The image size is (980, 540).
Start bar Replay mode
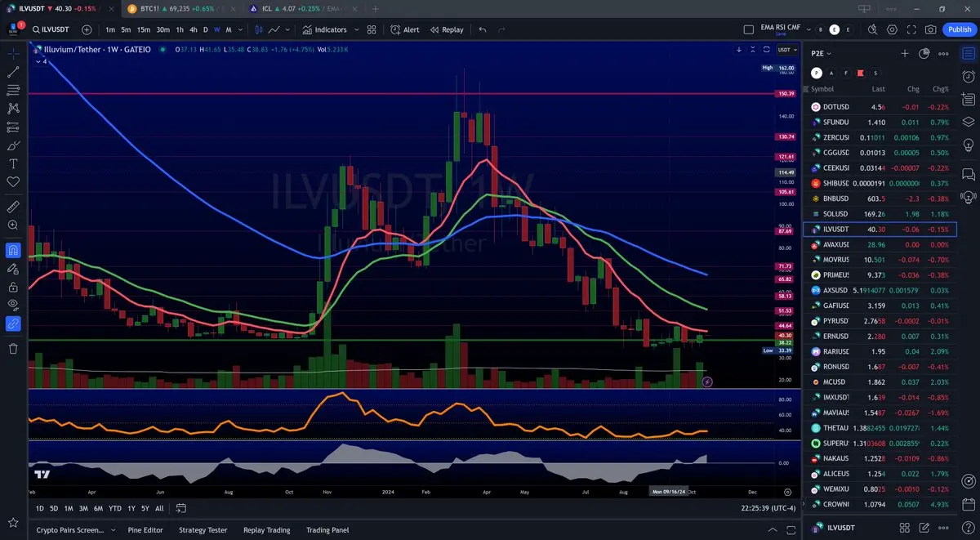point(447,29)
